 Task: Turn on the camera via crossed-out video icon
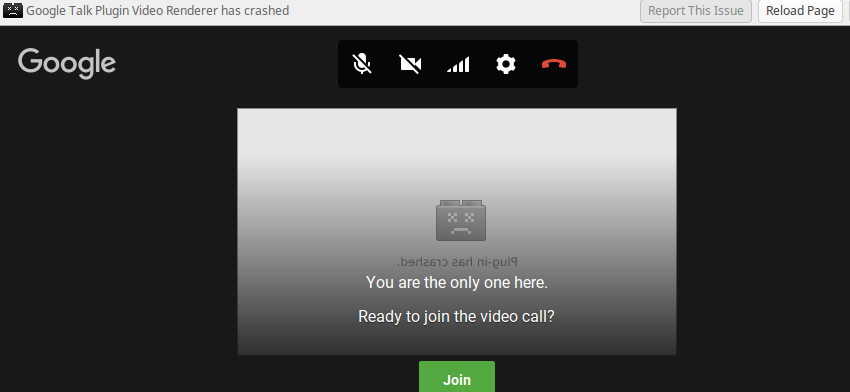pos(410,64)
